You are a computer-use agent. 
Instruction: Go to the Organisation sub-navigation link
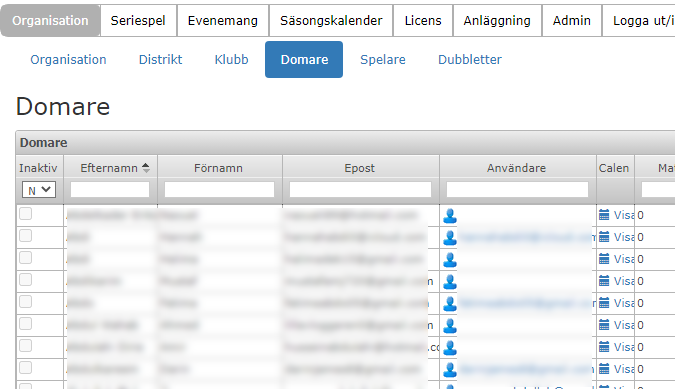pyautogui.click(x=68, y=59)
